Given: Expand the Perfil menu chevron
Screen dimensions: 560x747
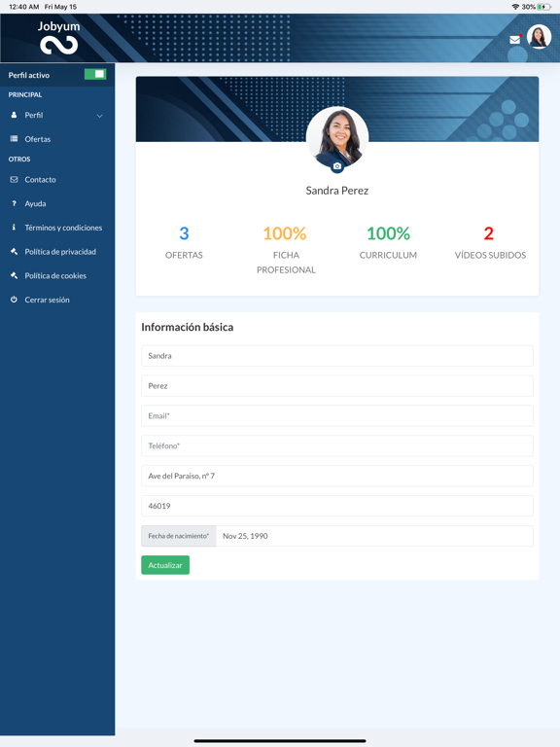Looking at the screenshot, I should pos(99,116).
